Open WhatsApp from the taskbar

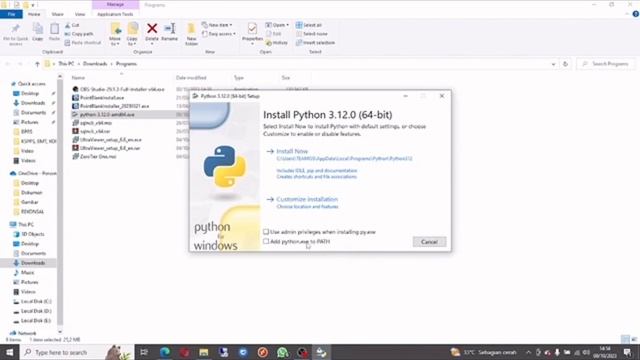[282, 352]
